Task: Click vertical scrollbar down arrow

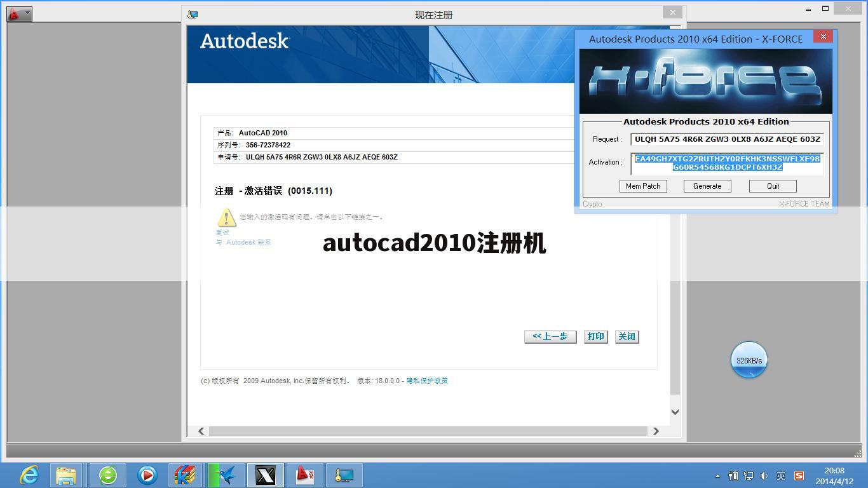Action: pyautogui.click(x=675, y=412)
